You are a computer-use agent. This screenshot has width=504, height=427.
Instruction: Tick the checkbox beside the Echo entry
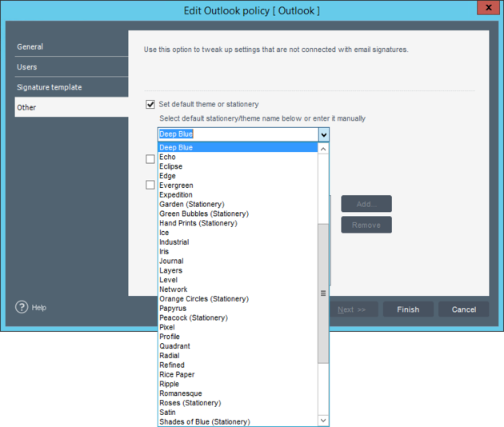pyautogui.click(x=150, y=158)
